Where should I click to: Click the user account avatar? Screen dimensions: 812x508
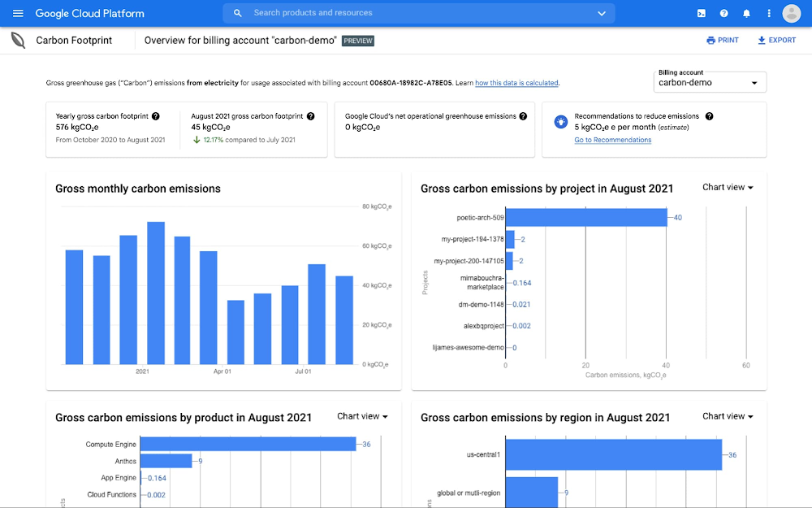tap(792, 14)
